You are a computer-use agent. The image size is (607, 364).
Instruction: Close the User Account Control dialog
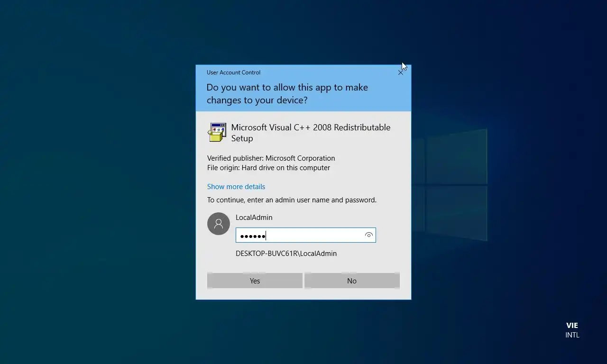[401, 73]
